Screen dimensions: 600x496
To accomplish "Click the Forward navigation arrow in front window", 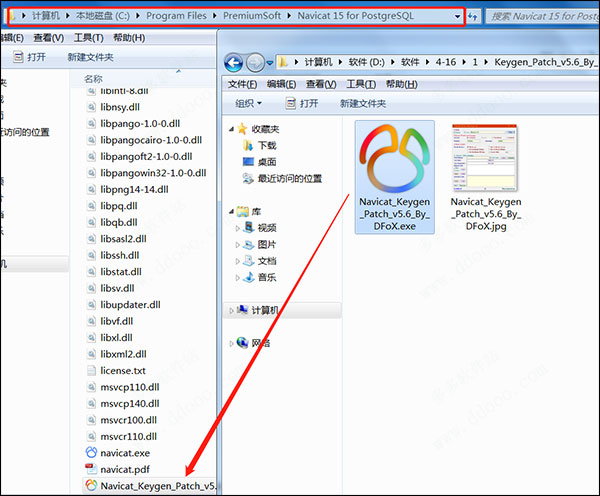I will 255,63.
